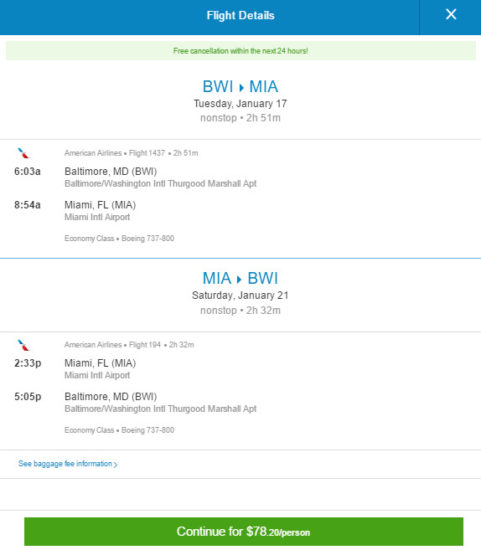Image resolution: width=481 pixels, height=550 pixels.
Task: Click the 5:05p arrival time
Action: (28, 397)
